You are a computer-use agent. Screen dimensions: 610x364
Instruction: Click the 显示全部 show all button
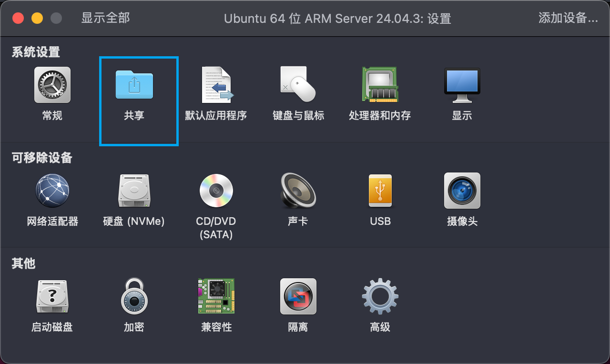pos(105,18)
